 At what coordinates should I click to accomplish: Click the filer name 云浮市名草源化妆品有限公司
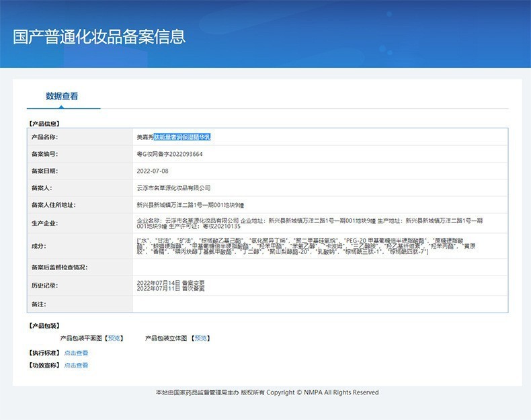173,188
